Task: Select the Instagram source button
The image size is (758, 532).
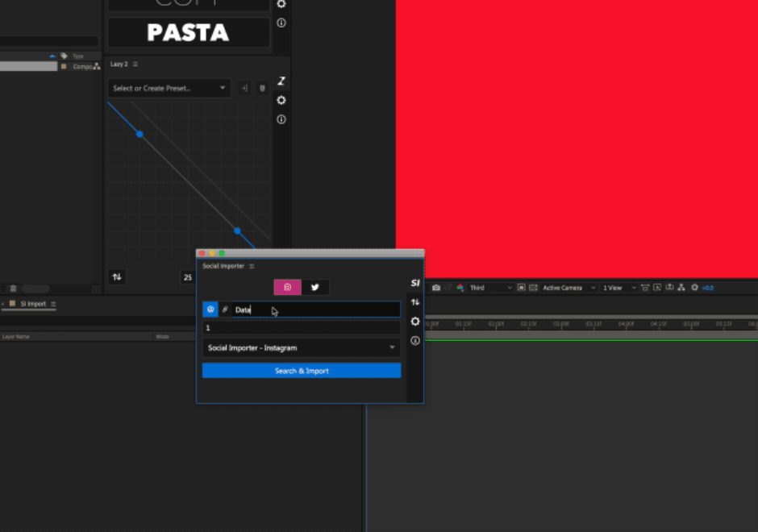Action: 288,287
